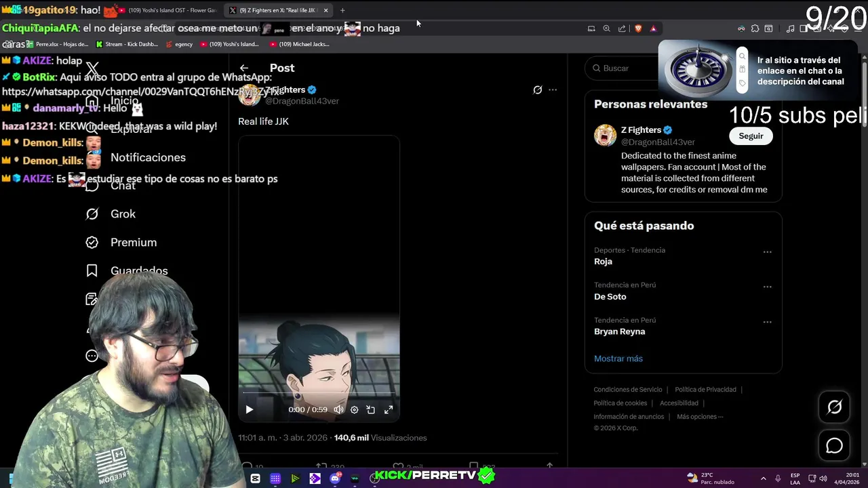This screenshot has width=868, height=488.
Task: Open the Bryan Reyna trending topic
Action: coord(619,331)
